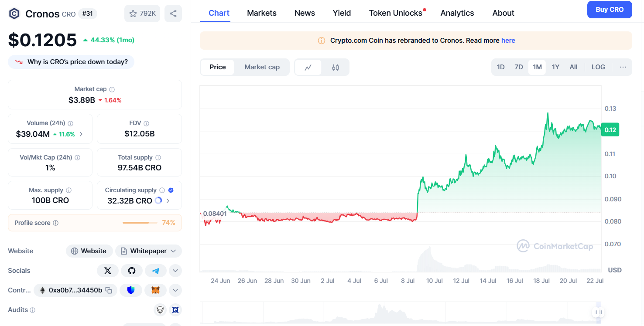
Task: Click the #31 rank badge
Action: coord(88,14)
